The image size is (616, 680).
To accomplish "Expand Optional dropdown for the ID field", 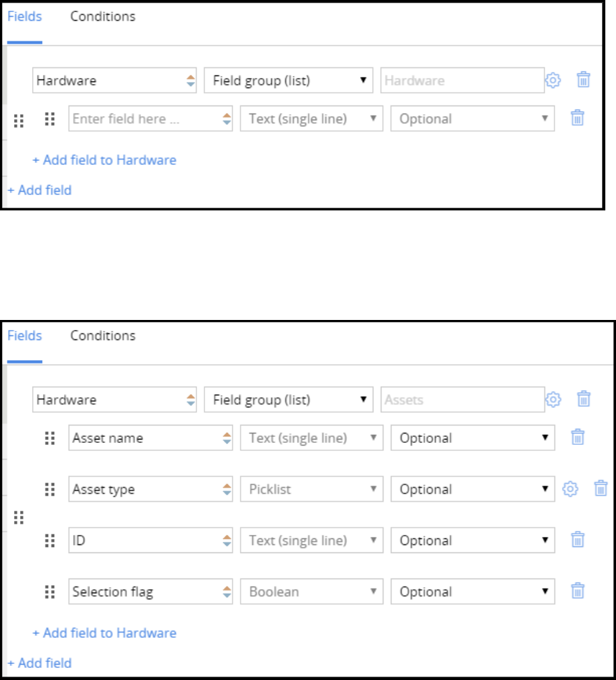I will click(x=472, y=540).
